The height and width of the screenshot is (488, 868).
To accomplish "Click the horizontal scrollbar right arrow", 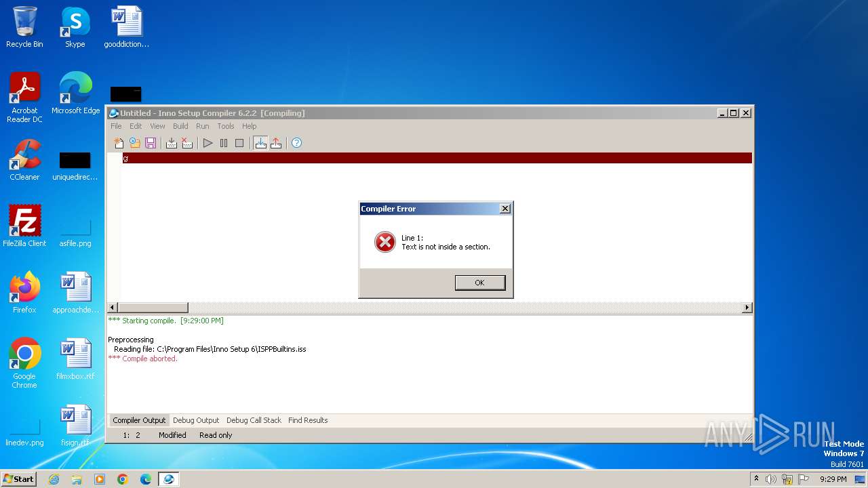I will click(747, 308).
